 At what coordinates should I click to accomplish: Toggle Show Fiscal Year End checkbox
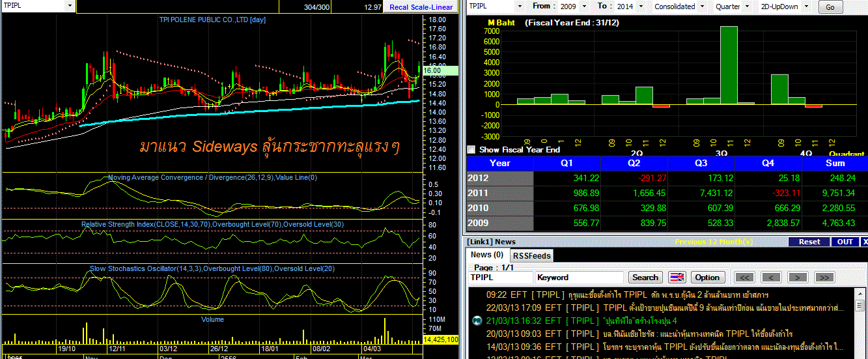pyautogui.click(x=471, y=149)
